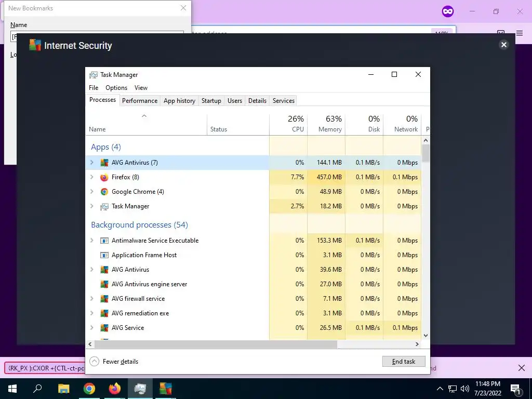The width and height of the screenshot is (532, 399).
Task: Switch to Users tab
Action: [x=235, y=101]
